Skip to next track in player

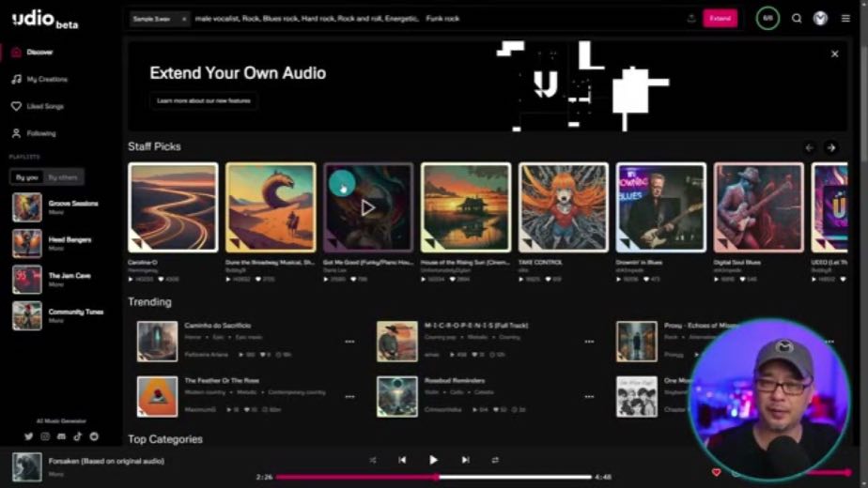466,461
